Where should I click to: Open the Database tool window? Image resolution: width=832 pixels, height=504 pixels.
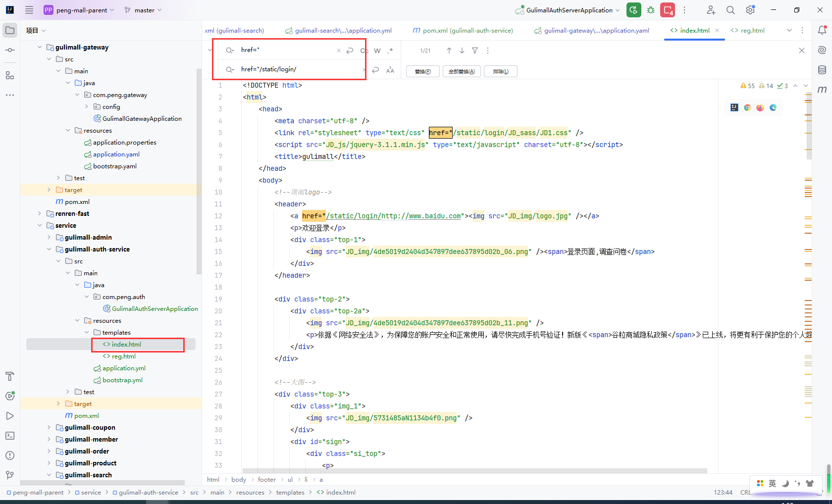click(822, 70)
